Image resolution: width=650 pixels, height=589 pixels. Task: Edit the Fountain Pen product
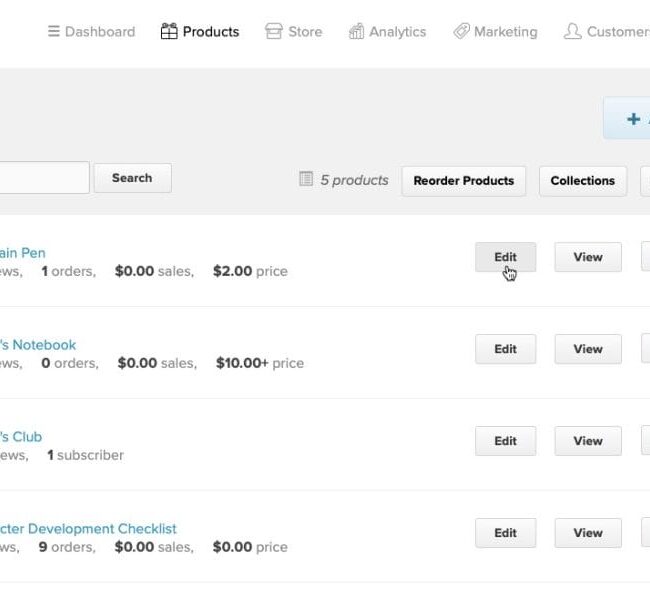(x=505, y=257)
